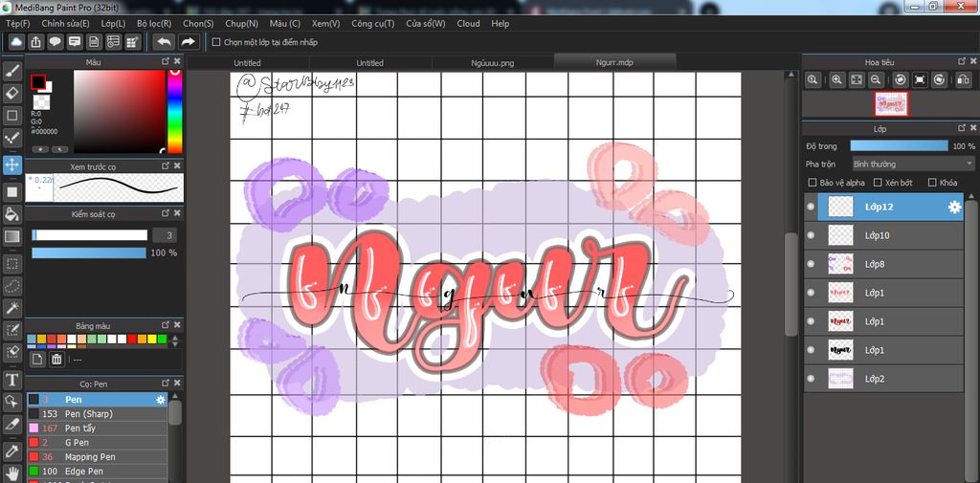Click the Undo arrow button
This screenshot has width=980, height=483.
click(x=165, y=42)
